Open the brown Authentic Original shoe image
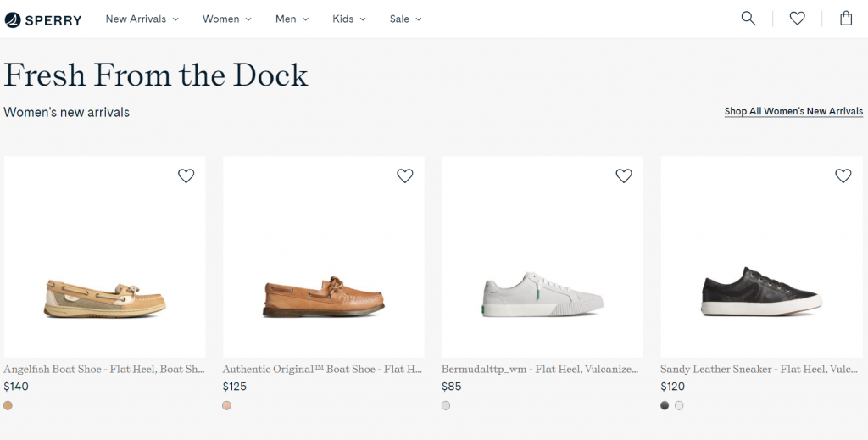 [x=324, y=257]
